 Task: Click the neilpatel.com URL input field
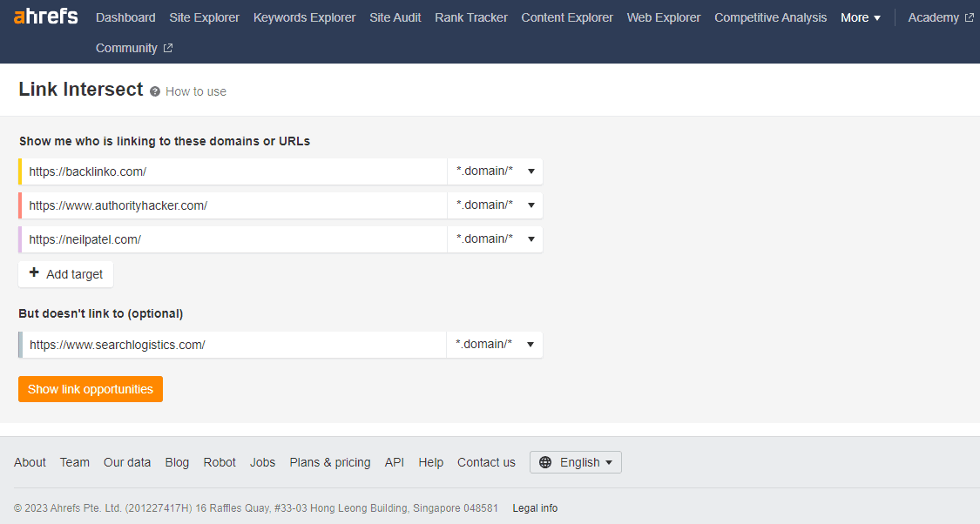coord(234,239)
